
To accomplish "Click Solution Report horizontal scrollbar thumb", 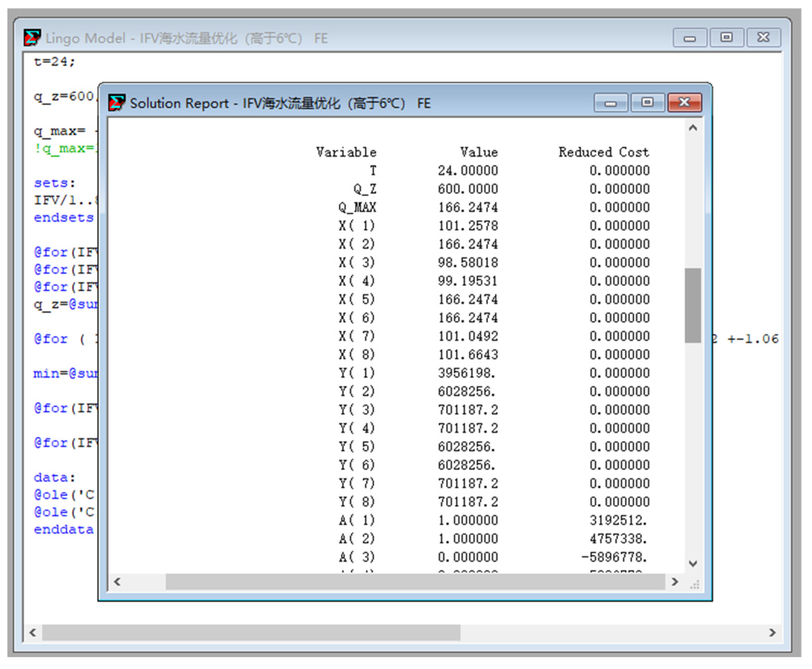I will (x=415, y=581).
